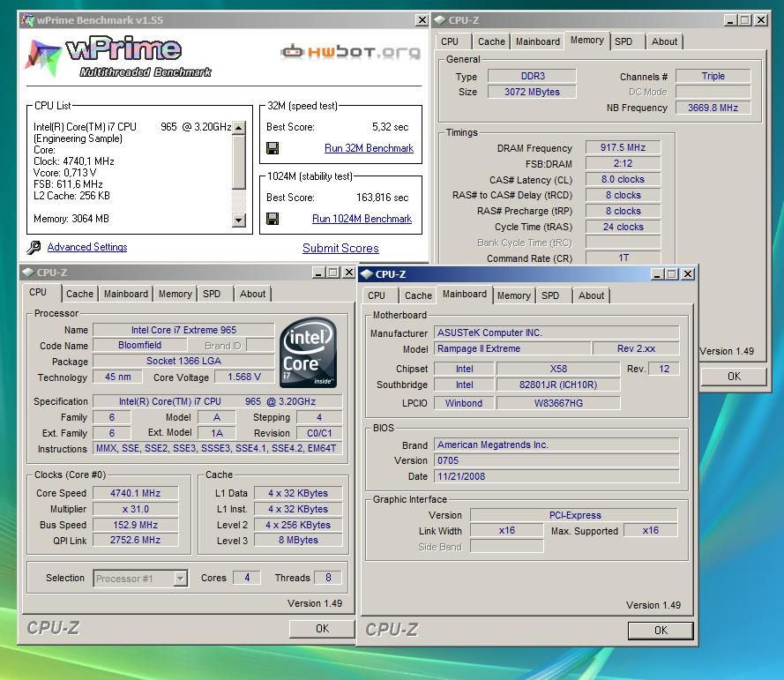Click the Channels # Triple field
784x680 pixels.
713,76
